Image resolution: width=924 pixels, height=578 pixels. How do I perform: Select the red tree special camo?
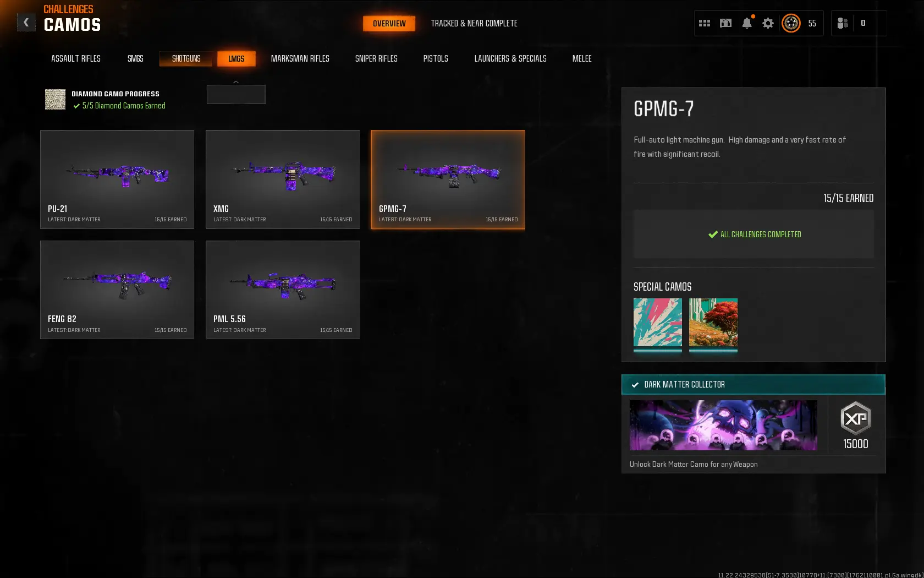click(713, 323)
